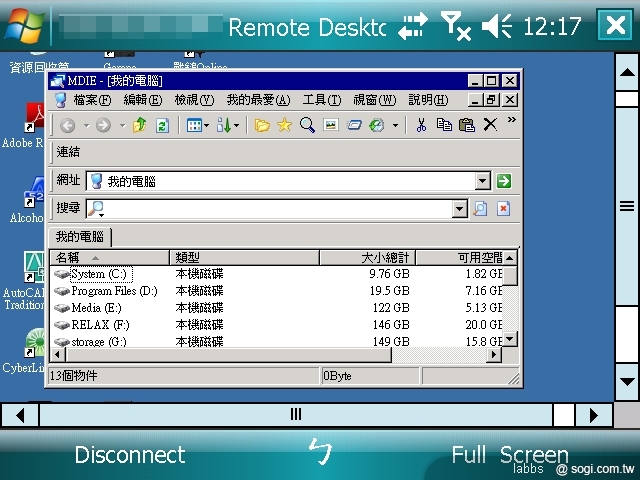Click the yellow folder icon in toolbar

(262, 125)
